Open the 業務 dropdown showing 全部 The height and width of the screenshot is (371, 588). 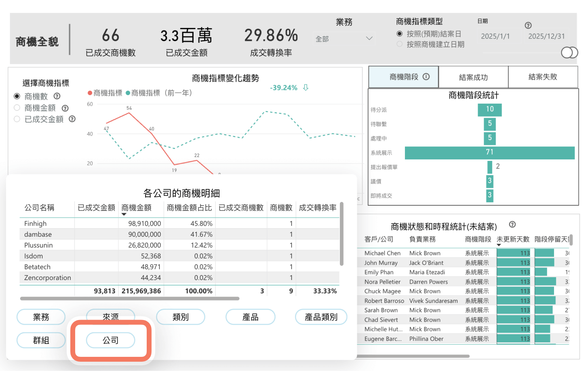click(x=344, y=38)
